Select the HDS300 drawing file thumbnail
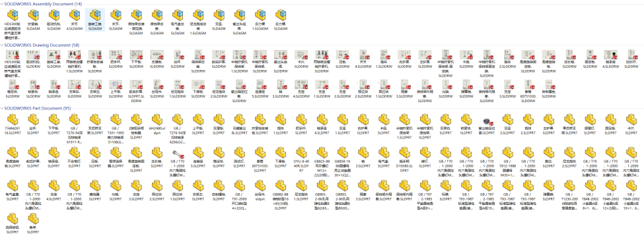 tap(13, 55)
